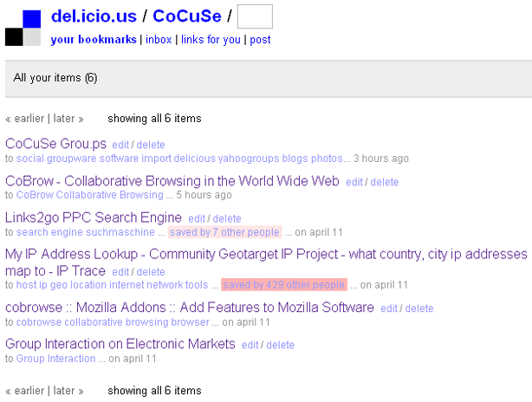532x402 pixels.
Task: Click the del.icio.us logo squares icon
Action: tap(23, 28)
